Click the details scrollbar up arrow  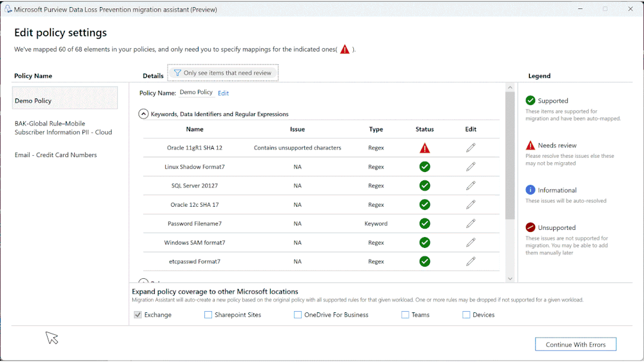tap(510, 88)
